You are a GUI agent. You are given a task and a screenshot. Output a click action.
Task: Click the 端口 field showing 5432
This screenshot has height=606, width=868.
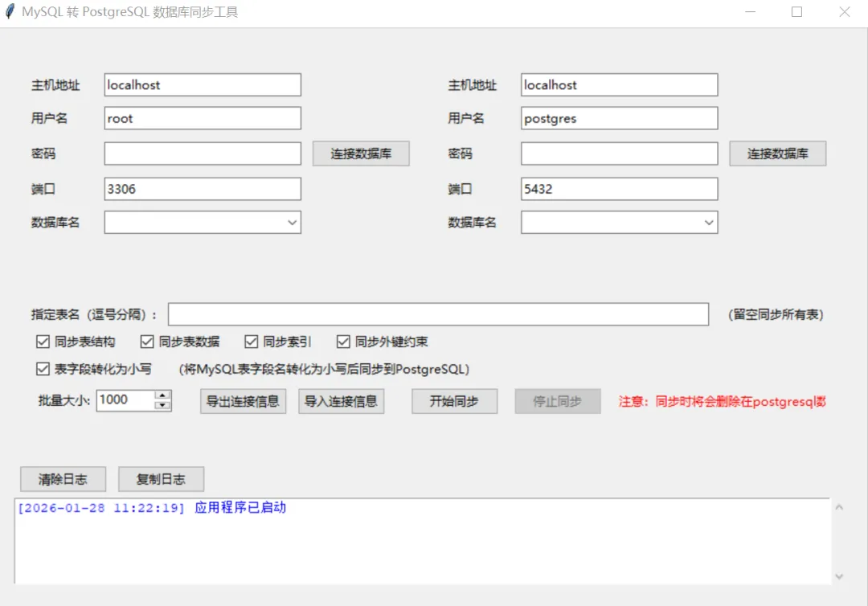pyautogui.click(x=620, y=189)
